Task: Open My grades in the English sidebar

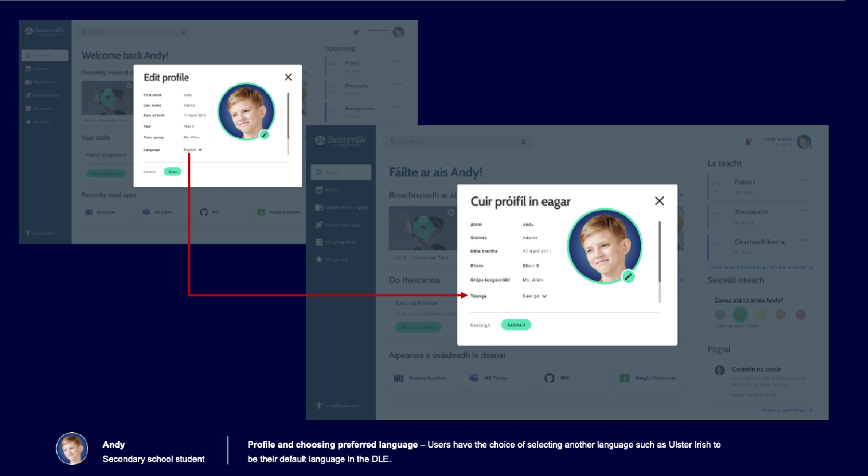Action: (38, 122)
